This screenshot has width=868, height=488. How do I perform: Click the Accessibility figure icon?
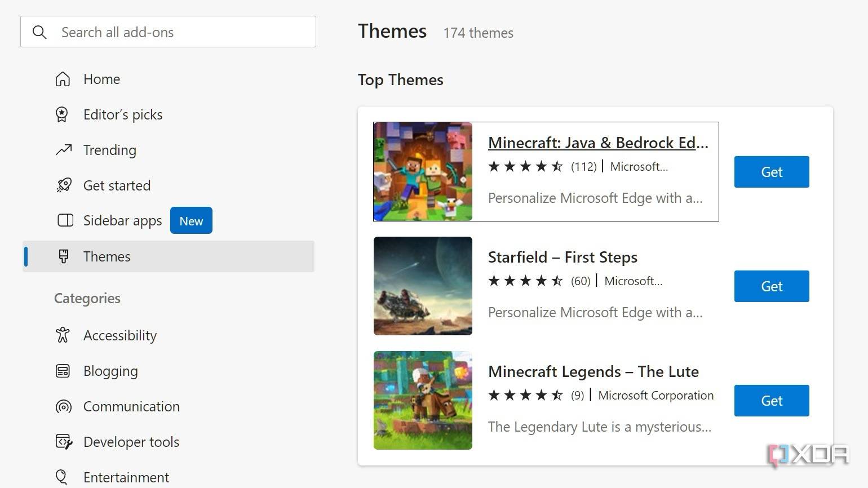click(63, 335)
